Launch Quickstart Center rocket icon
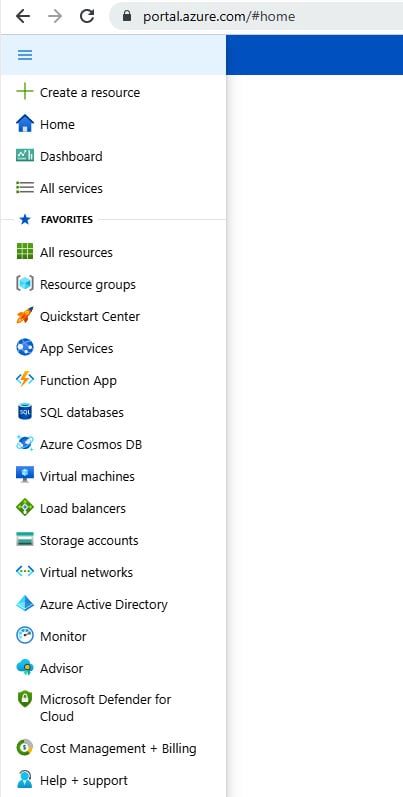The image size is (403, 797). pyautogui.click(x=24, y=316)
